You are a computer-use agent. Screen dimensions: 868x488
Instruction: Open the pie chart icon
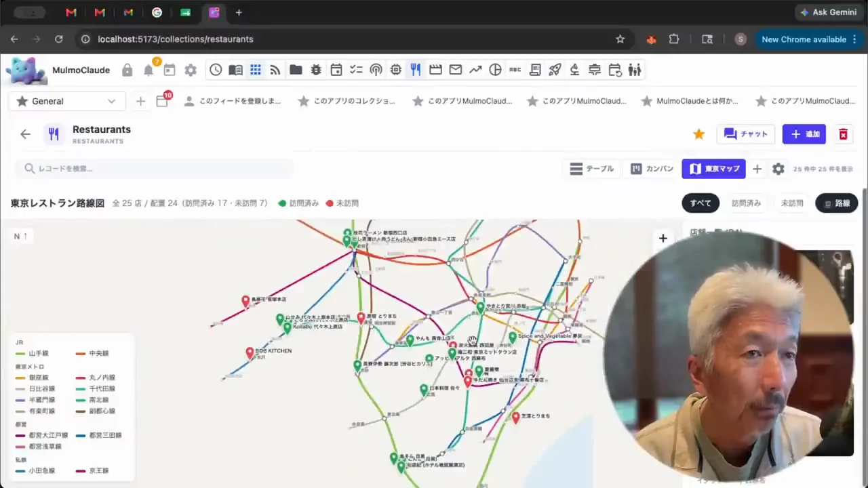coord(496,70)
